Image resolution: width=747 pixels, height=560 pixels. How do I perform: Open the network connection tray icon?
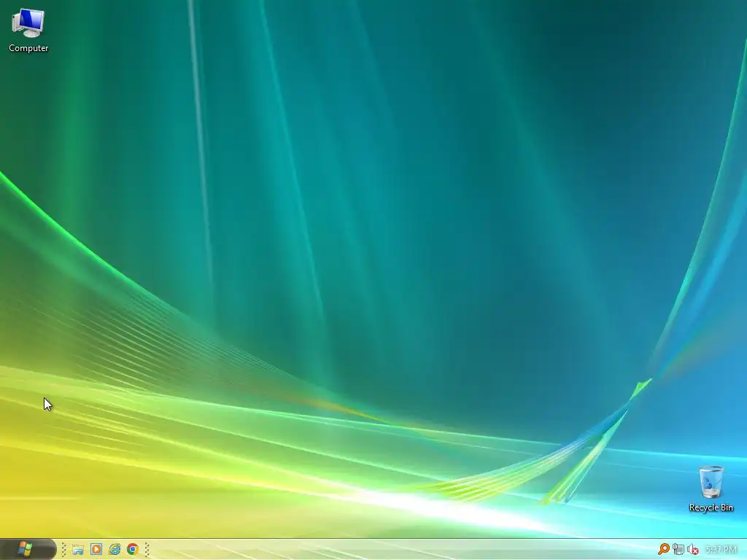pyautogui.click(x=678, y=549)
